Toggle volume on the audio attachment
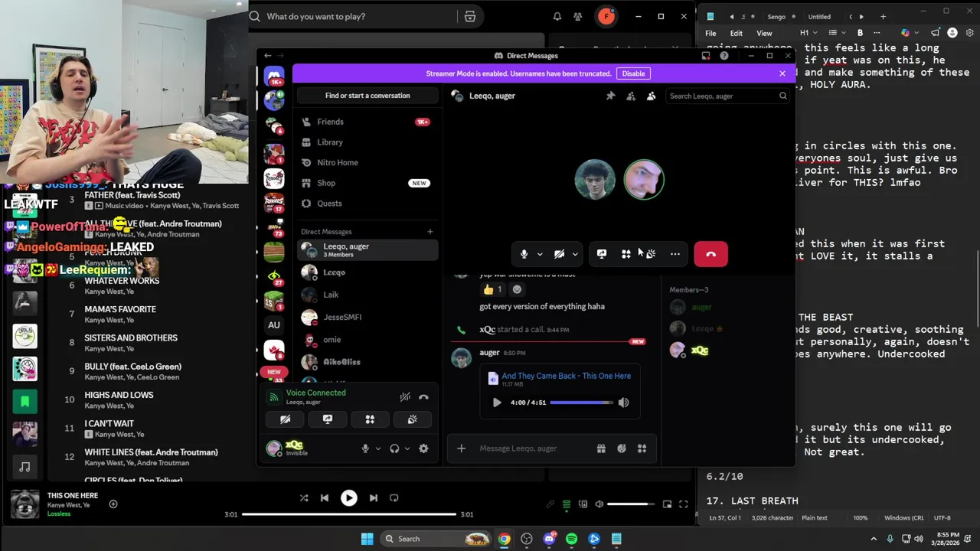 [623, 403]
